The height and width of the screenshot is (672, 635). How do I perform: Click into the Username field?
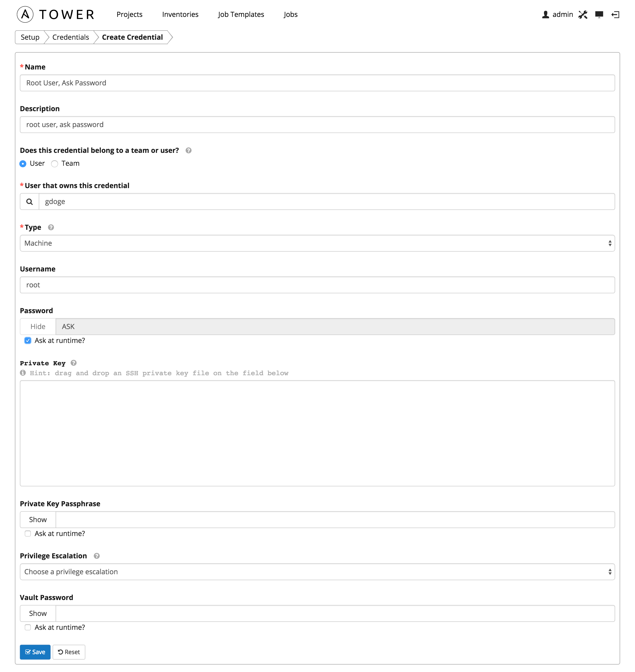click(x=317, y=285)
